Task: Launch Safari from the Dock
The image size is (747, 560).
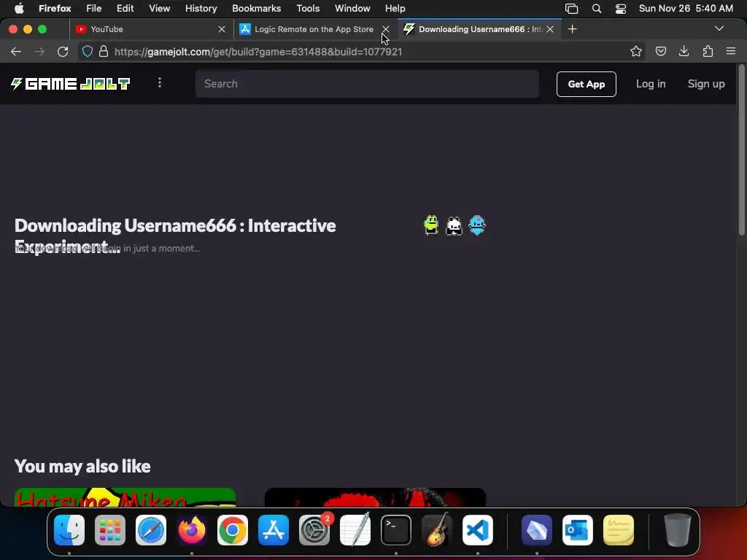Action: click(151, 530)
